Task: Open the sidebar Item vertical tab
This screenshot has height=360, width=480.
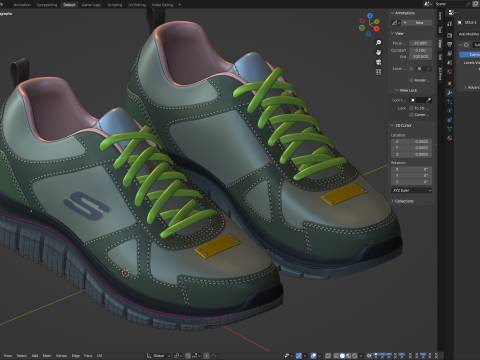Action: click(x=440, y=17)
